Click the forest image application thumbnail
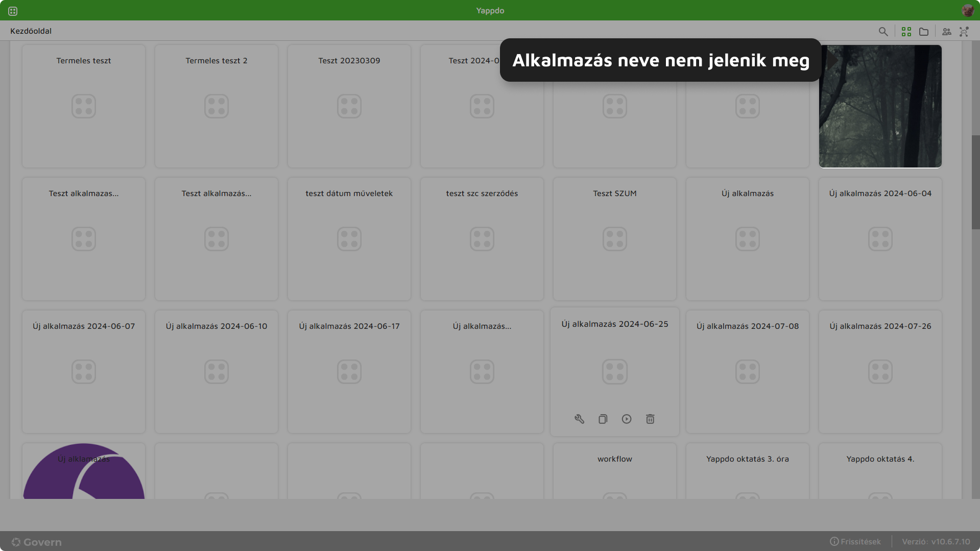 click(880, 106)
